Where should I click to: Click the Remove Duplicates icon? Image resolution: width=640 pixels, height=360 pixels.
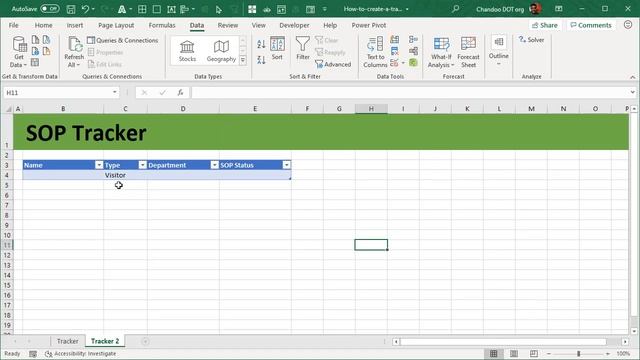pos(395,51)
